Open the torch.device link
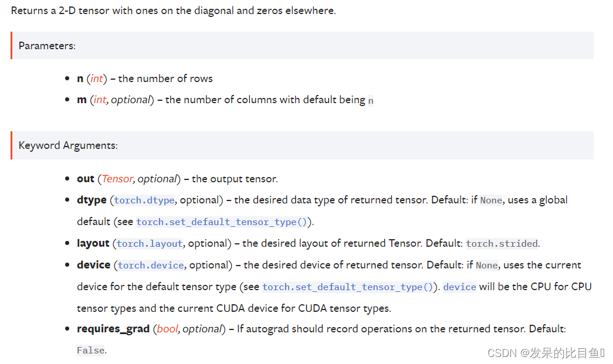 coord(151,265)
